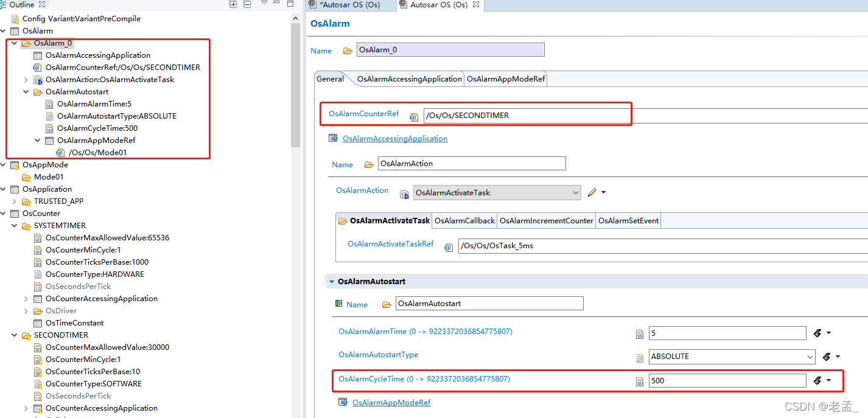Expand the OsDriver node under SYSTEMTIMER
This screenshot has width=868, height=418.
coord(26,311)
